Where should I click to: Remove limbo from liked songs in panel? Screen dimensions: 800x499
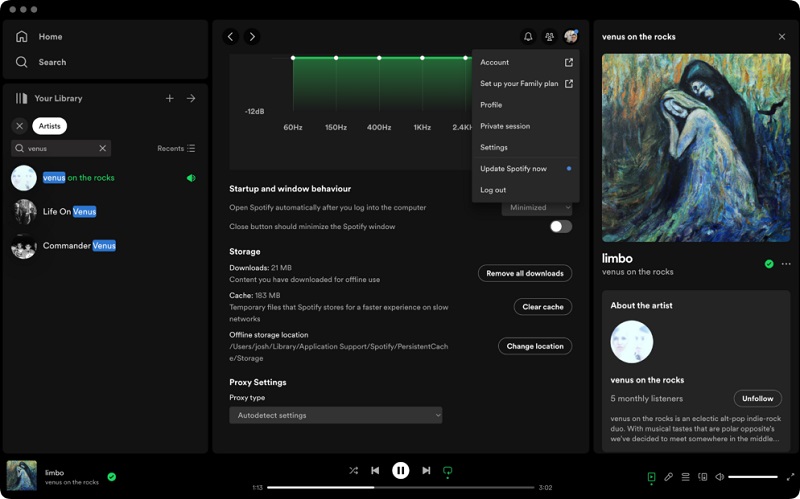(769, 264)
